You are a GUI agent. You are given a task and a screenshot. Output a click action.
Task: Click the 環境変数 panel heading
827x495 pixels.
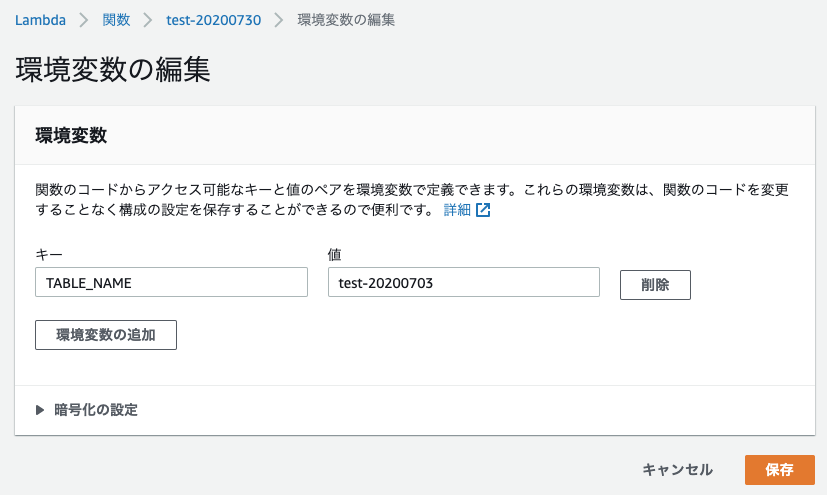click(71, 135)
